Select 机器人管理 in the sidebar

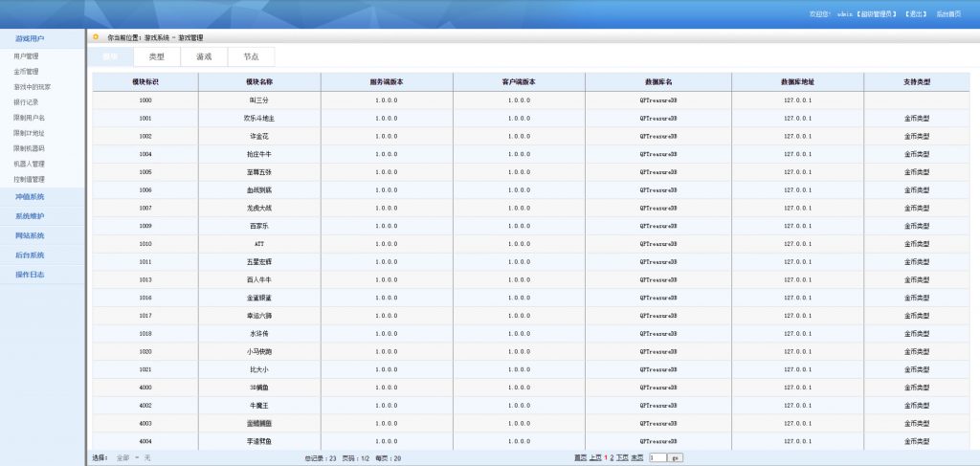(x=30, y=164)
